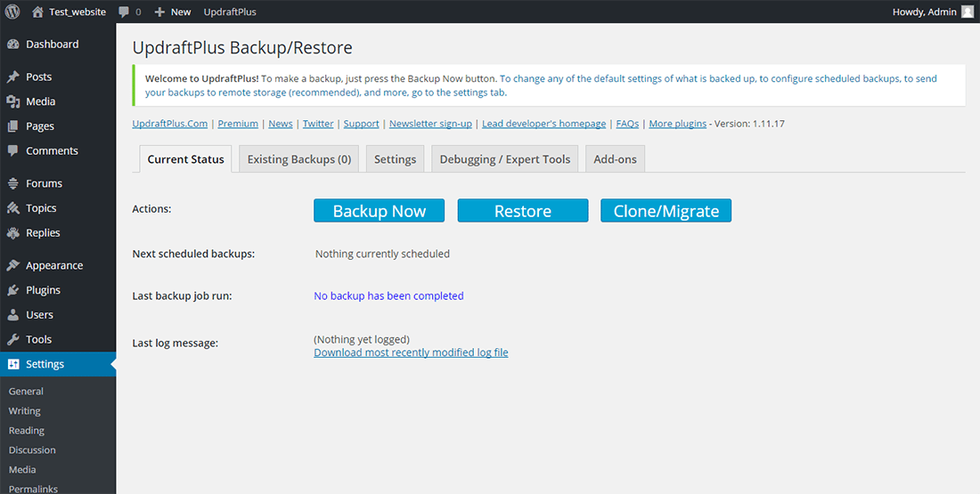The width and height of the screenshot is (980, 494).
Task: Click '(Nothing yet logged)' text
Action: 362,340
